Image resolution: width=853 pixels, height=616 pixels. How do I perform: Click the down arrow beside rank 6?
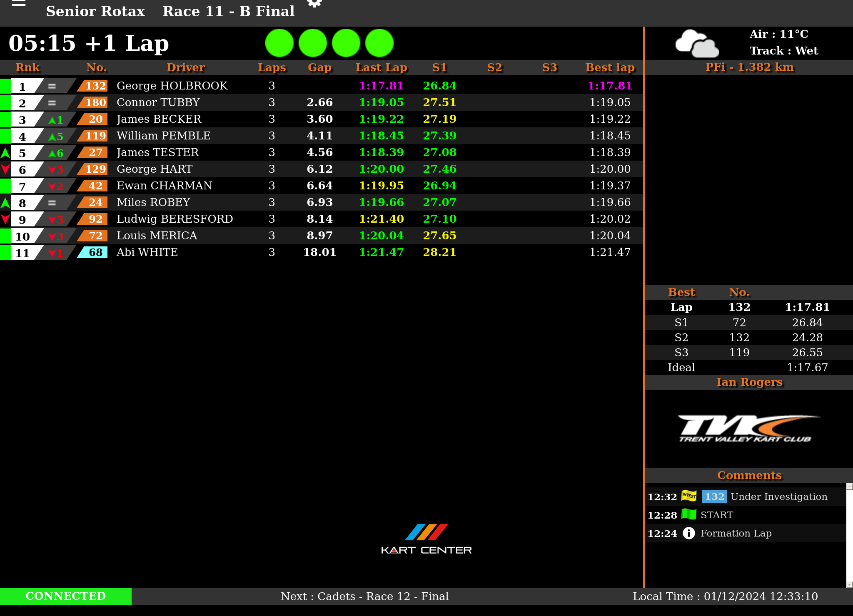pos(5,169)
